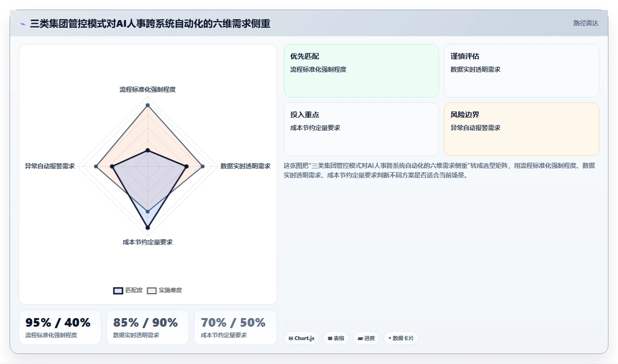Click the 流程标准化强制程度 radar axis label

pos(147,89)
